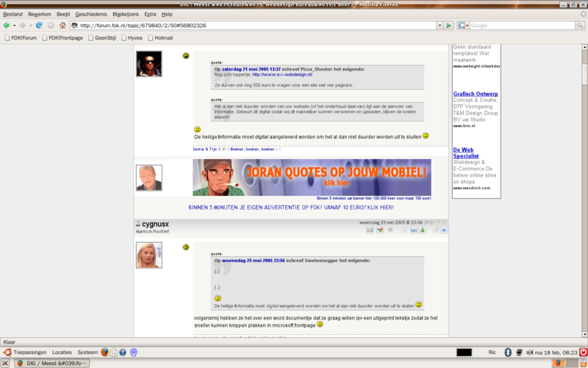The width and height of the screenshot is (588, 368).
Task: Expand the back-history dropdown arrow
Action: point(15,25)
